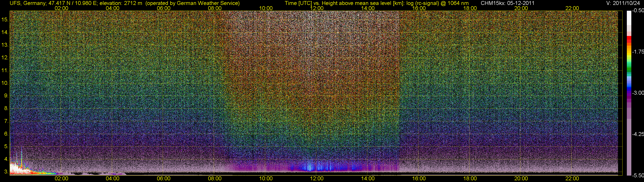Click the '5.' height axis label

(x=6, y=146)
